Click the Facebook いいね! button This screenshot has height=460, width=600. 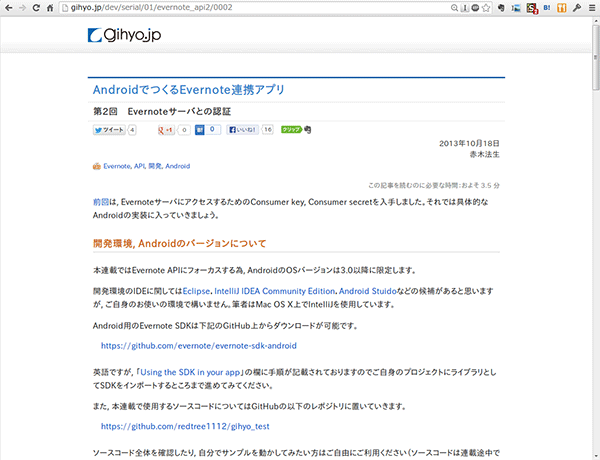[x=243, y=130]
